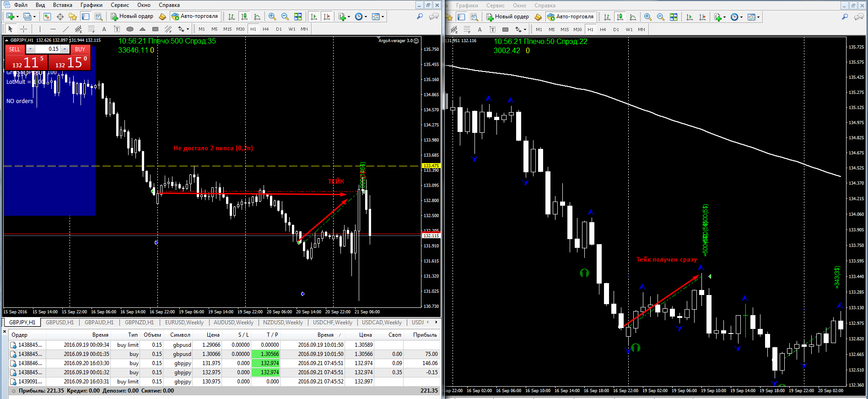Zoom in on chart in left window
Image resolution: width=868 pixels, height=399 pixels.
coord(272,16)
